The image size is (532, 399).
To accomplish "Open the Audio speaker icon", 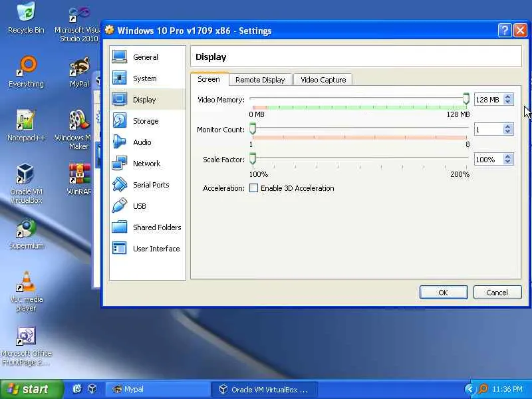I will click(x=120, y=142).
